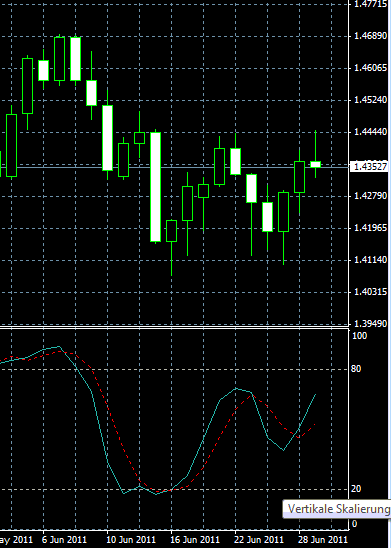Click the 1.41140 price scale label
Viewport: 391px width, 548px height.
point(370,260)
